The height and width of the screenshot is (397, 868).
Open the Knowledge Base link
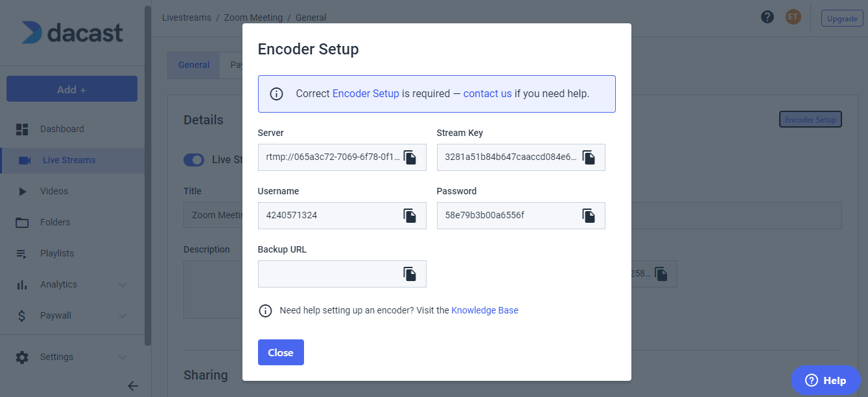(484, 310)
